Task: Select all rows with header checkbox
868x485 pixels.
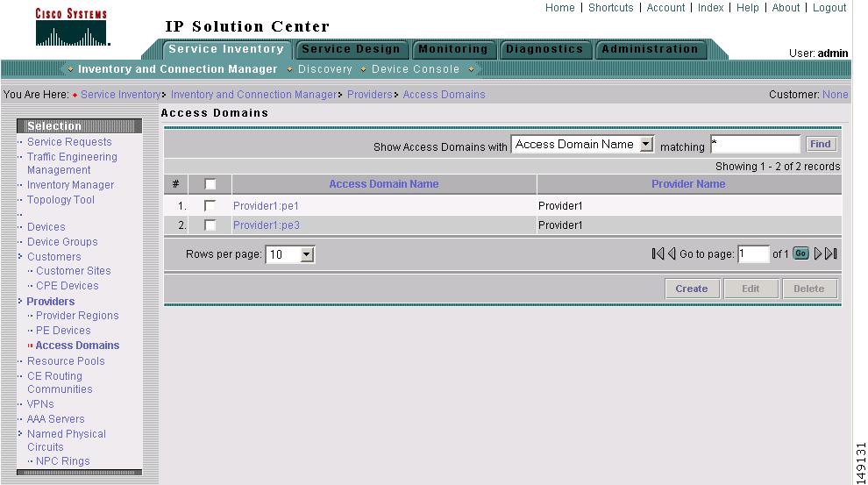Action: (210, 184)
